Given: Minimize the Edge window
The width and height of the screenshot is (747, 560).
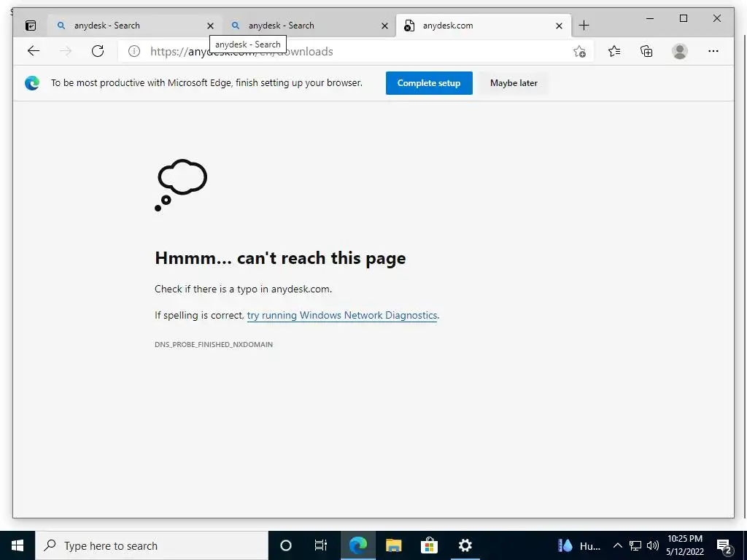Looking at the screenshot, I should pyautogui.click(x=650, y=18).
